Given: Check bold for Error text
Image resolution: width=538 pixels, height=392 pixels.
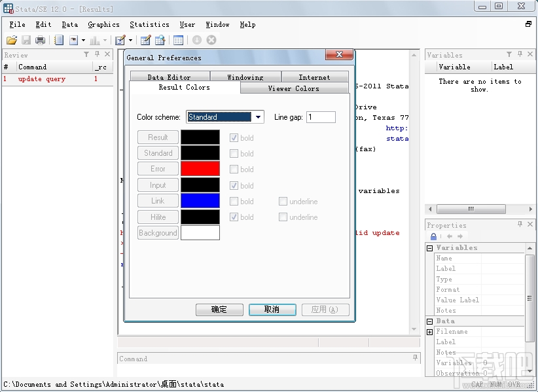Looking at the screenshot, I should (234, 169).
